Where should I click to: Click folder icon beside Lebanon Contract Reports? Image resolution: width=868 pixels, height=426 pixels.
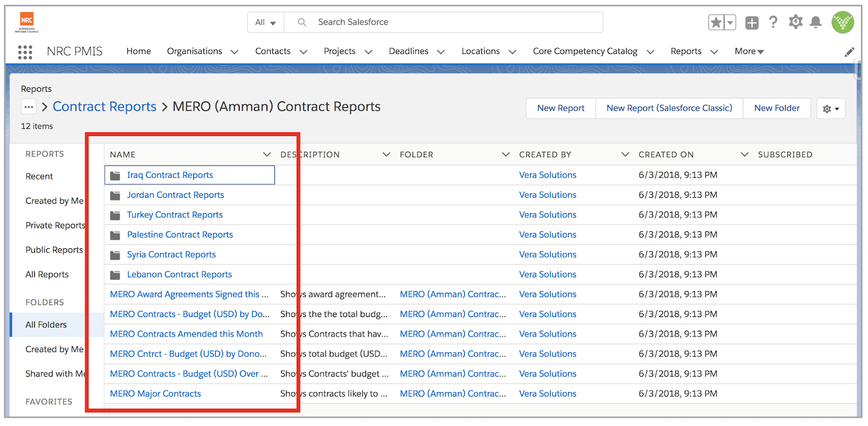(x=115, y=275)
